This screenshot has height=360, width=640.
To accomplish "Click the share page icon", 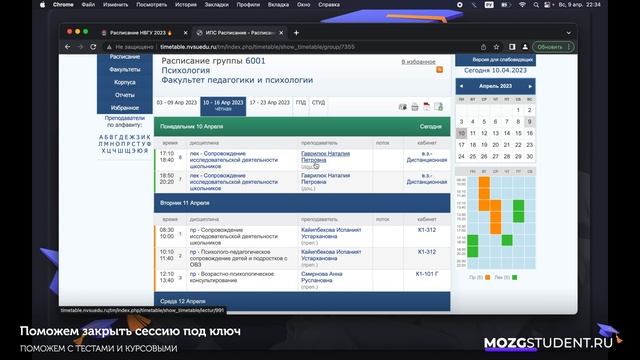I will pyautogui.click(x=483, y=47).
